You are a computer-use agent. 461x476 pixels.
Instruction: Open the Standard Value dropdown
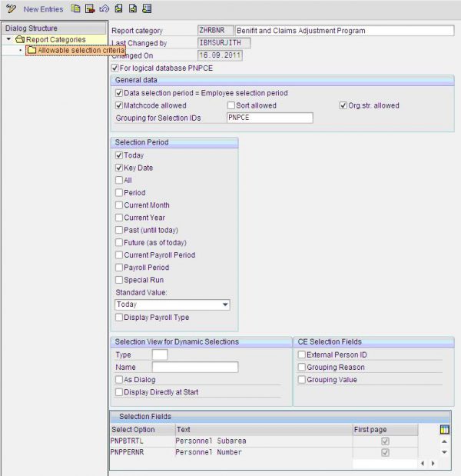click(x=225, y=305)
